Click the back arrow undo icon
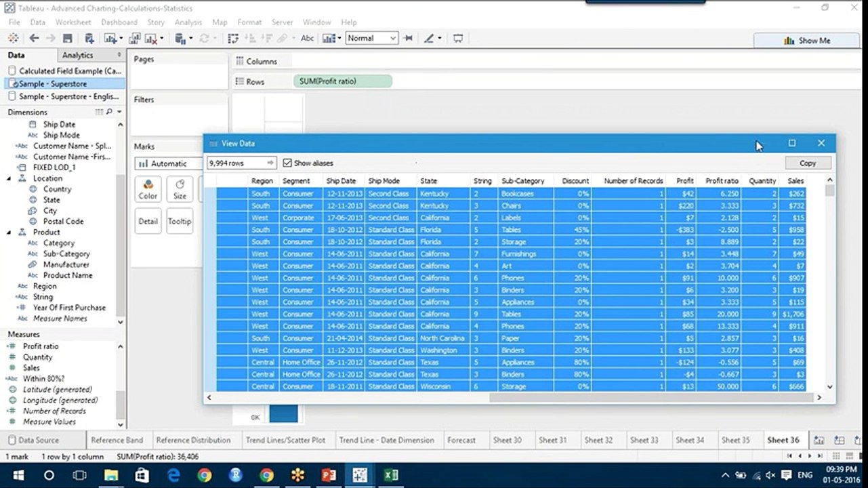This screenshot has width=868, height=488. coord(34,39)
